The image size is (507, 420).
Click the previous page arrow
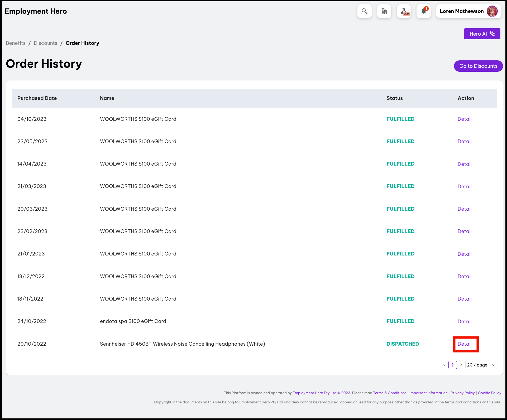pos(444,365)
